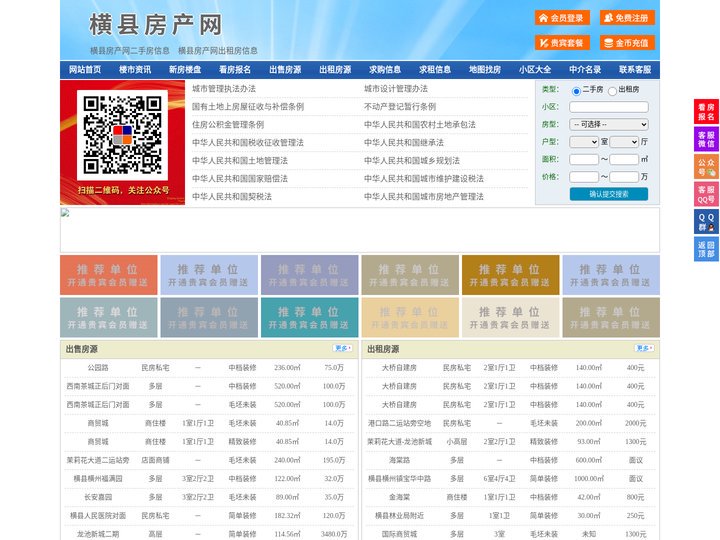Click the minimum 价格 input field
Viewport: 720px width, 540px height.
(x=584, y=177)
